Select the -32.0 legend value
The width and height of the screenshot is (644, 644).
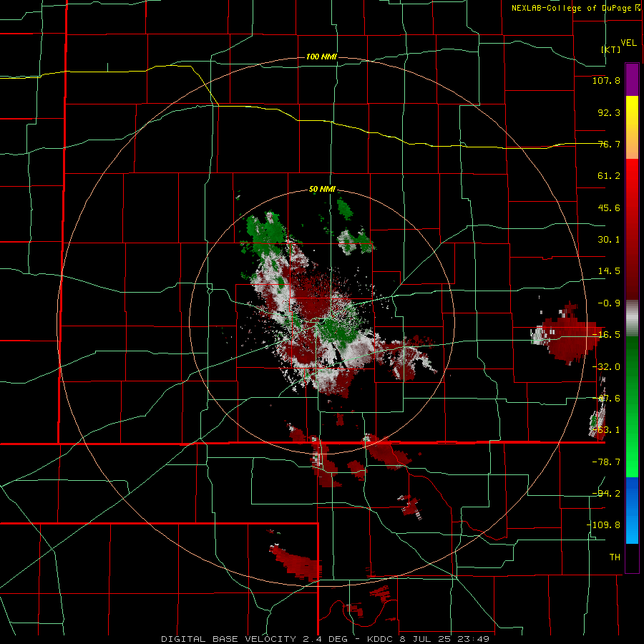tap(606, 367)
